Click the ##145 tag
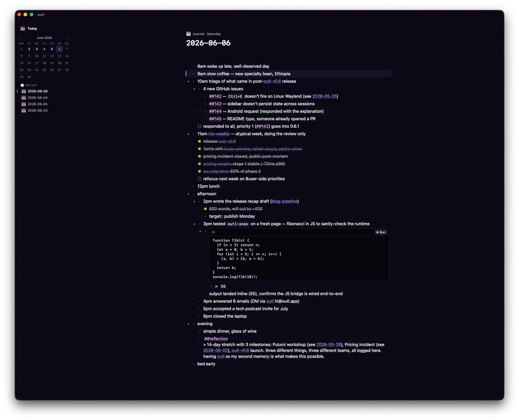 (x=215, y=119)
